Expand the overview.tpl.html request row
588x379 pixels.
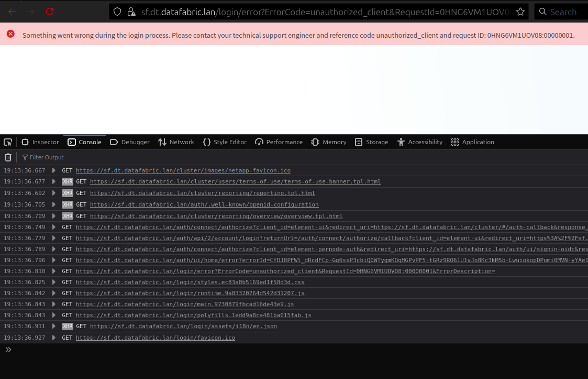[x=53, y=216]
